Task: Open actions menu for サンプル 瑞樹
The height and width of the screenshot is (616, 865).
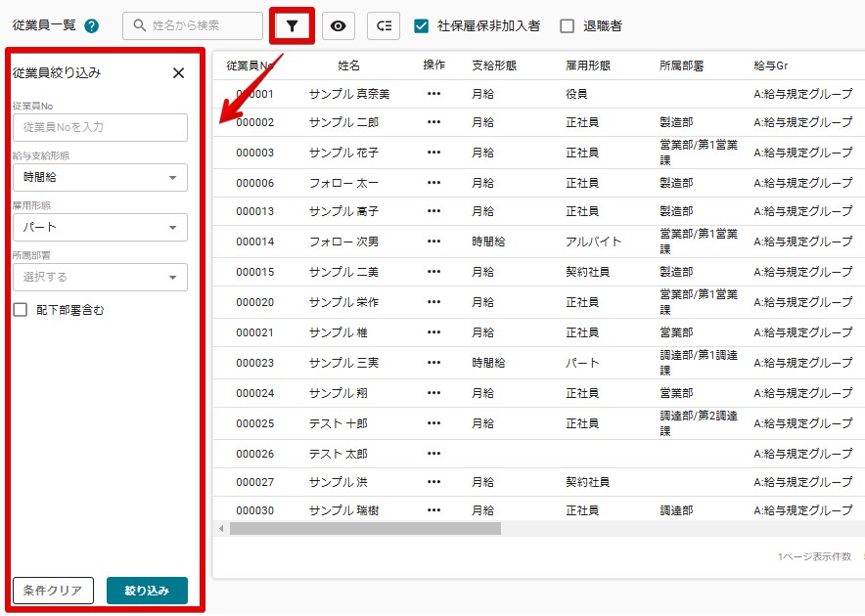Action: [433, 510]
